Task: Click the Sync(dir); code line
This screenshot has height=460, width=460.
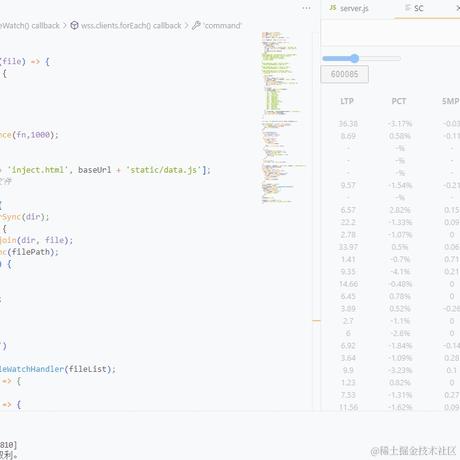Action: (24, 217)
